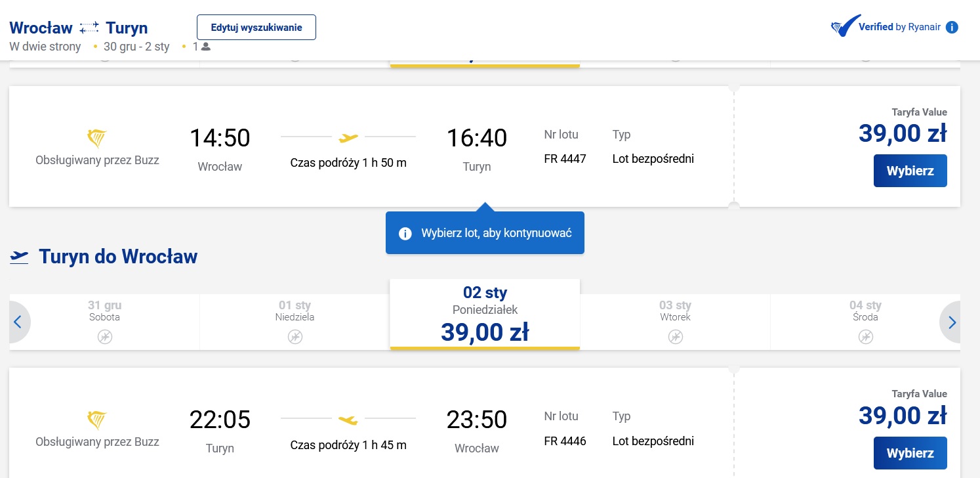The width and height of the screenshot is (980, 478).
Task: Select the 01 sty Niedziela date tab
Action: [295, 322]
